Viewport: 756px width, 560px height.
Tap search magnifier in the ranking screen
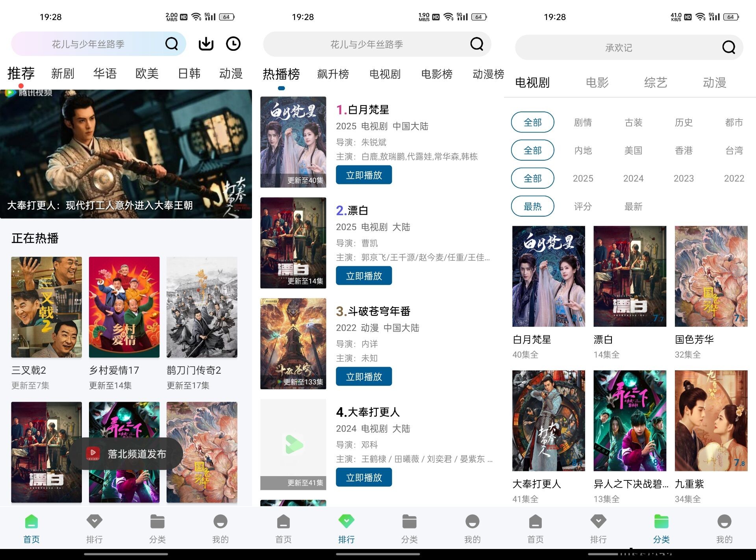[x=477, y=44]
